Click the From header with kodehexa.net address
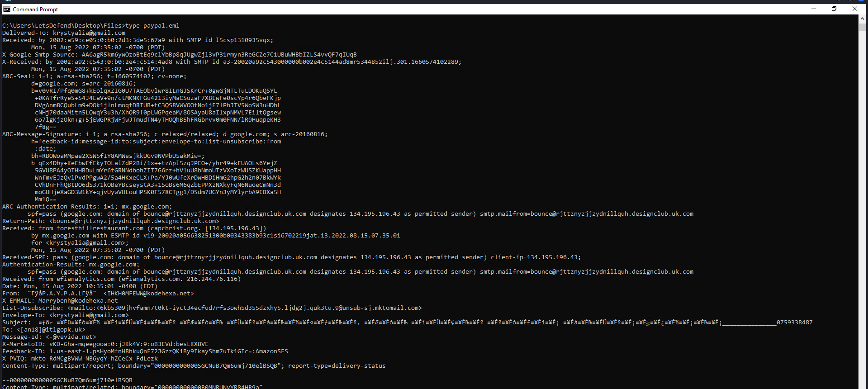 98,294
